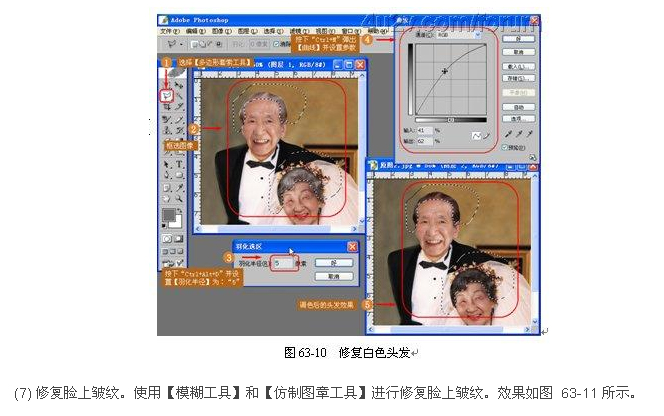This screenshot has width=664, height=416.
Task: Click 存储 (Save) button in Curves dialog
Action: (x=519, y=78)
